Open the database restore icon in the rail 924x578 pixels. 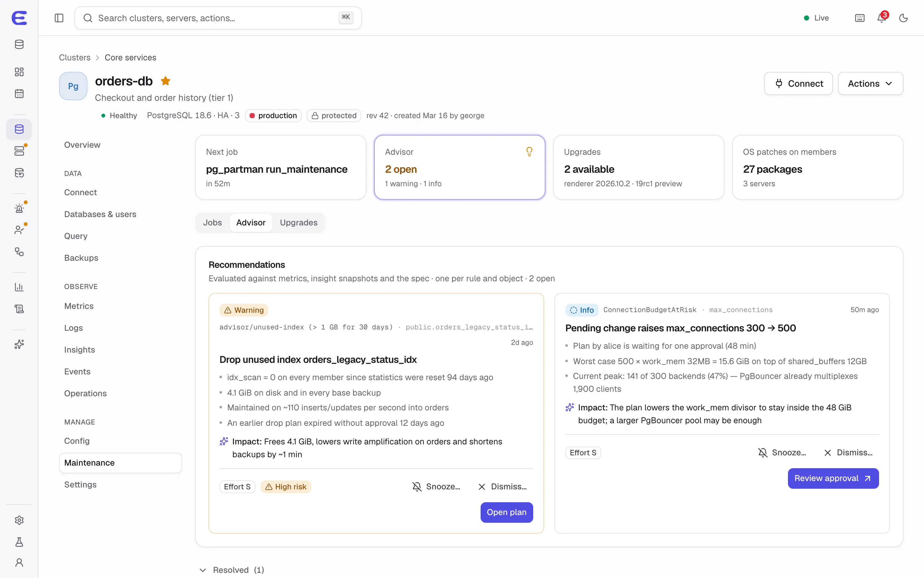[x=19, y=173]
